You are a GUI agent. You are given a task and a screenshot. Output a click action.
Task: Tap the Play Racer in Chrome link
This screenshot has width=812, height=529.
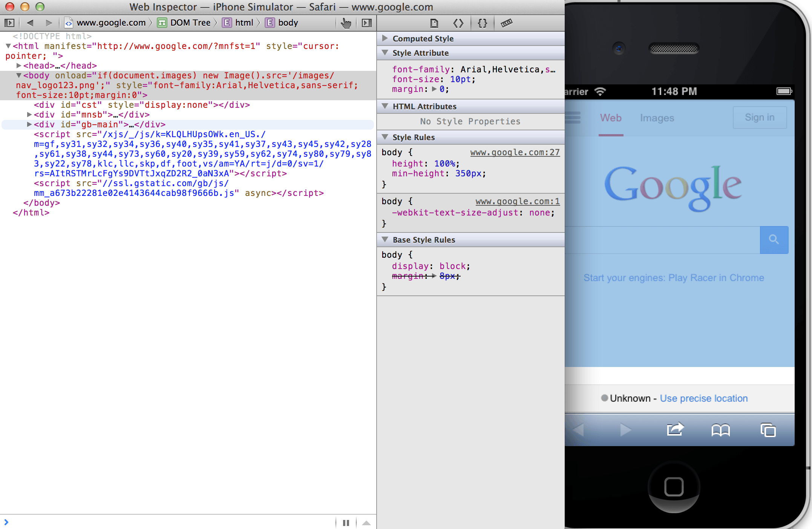tap(674, 278)
